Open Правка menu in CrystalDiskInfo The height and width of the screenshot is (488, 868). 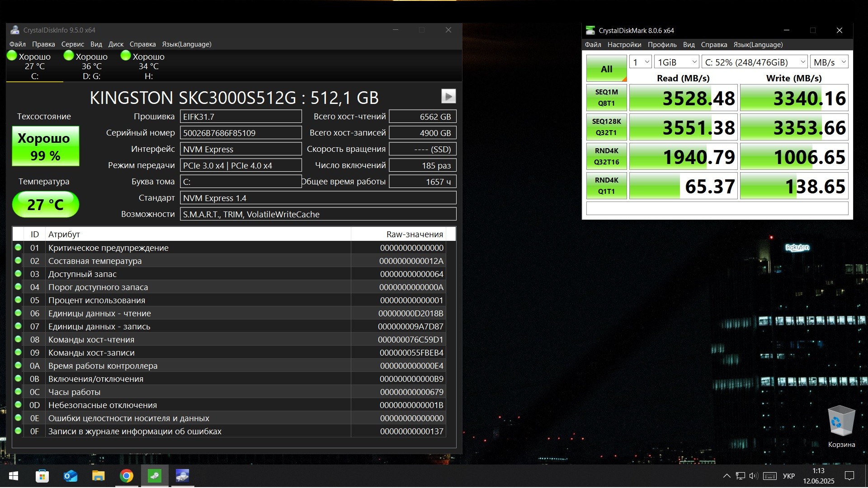pos(43,44)
